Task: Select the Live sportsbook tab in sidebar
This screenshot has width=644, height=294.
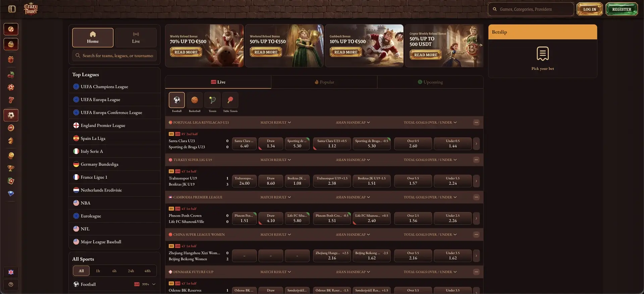Action: pyautogui.click(x=136, y=38)
